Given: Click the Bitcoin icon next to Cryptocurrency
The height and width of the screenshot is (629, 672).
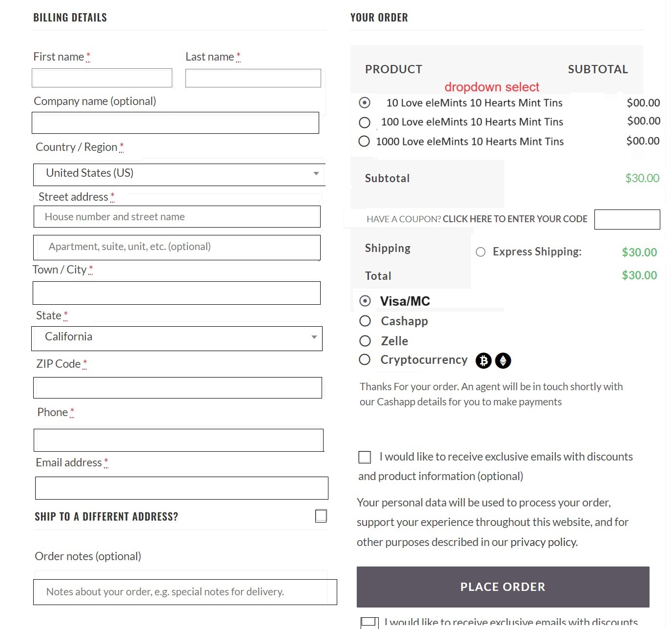Looking at the screenshot, I should [484, 360].
